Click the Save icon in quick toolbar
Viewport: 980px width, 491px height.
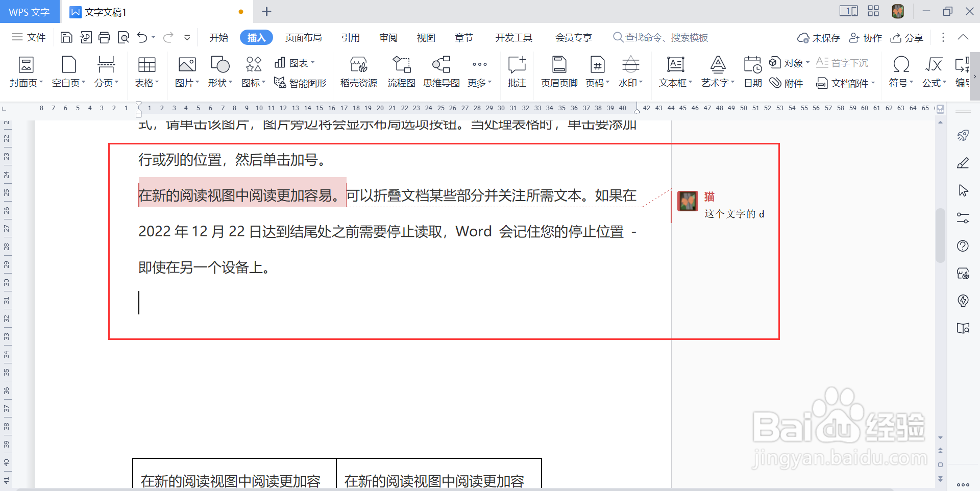click(66, 37)
